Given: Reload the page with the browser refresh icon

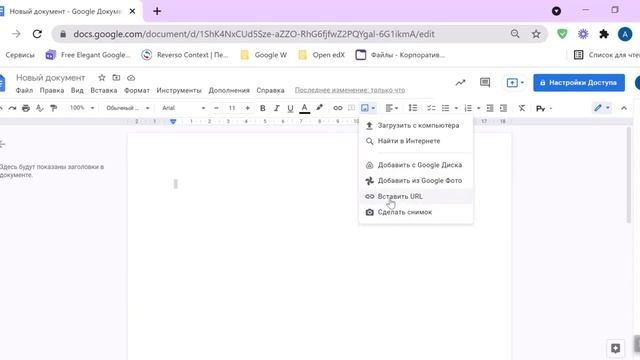Looking at the screenshot, I should click(37, 34).
